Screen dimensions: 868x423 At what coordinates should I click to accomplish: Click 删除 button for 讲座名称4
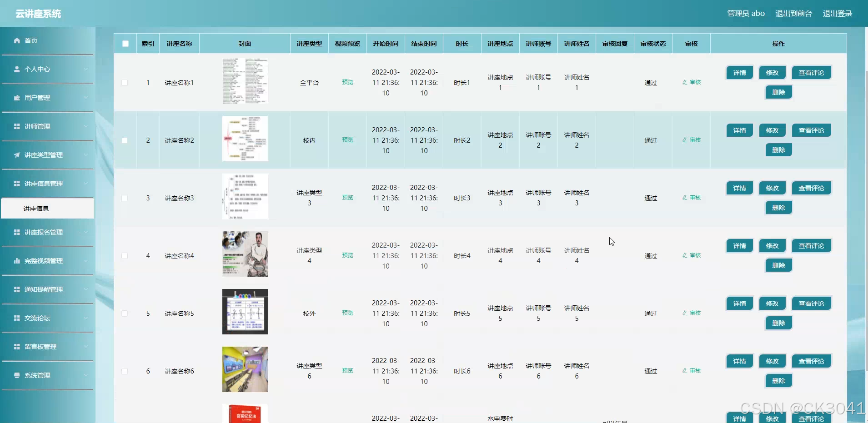coord(778,265)
